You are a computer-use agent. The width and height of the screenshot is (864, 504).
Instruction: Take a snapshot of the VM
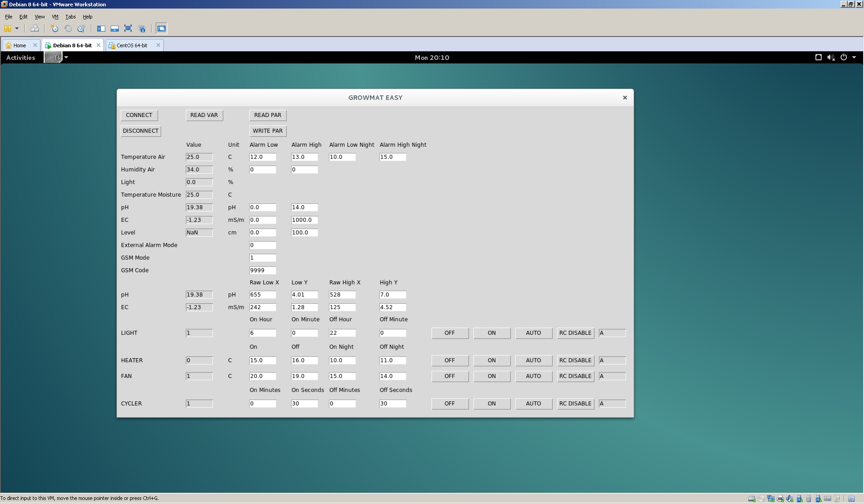click(54, 28)
